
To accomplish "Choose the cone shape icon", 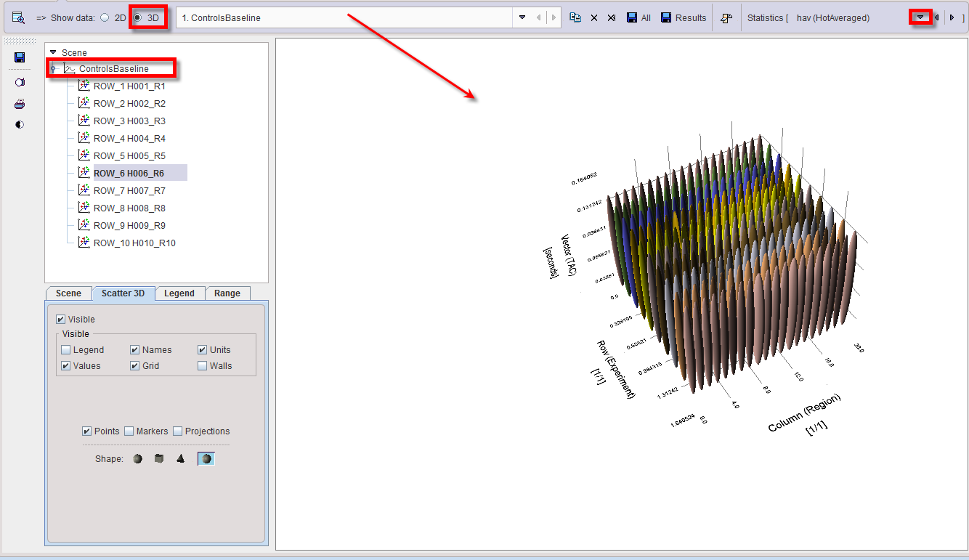I will (x=181, y=459).
